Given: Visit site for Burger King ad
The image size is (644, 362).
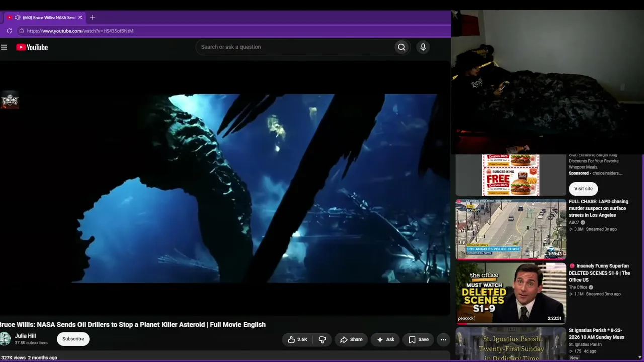Looking at the screenshot, I should tap(583, 189).
